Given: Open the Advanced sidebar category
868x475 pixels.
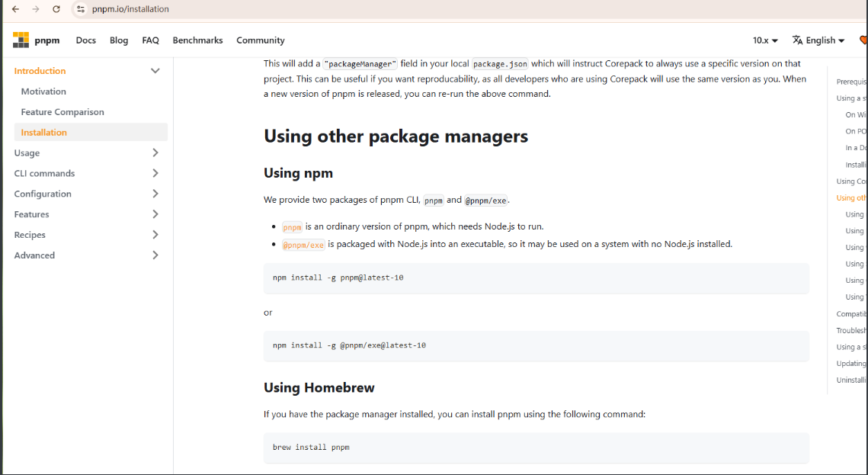Looking at the screenshot, I should (x=34, y=255).
